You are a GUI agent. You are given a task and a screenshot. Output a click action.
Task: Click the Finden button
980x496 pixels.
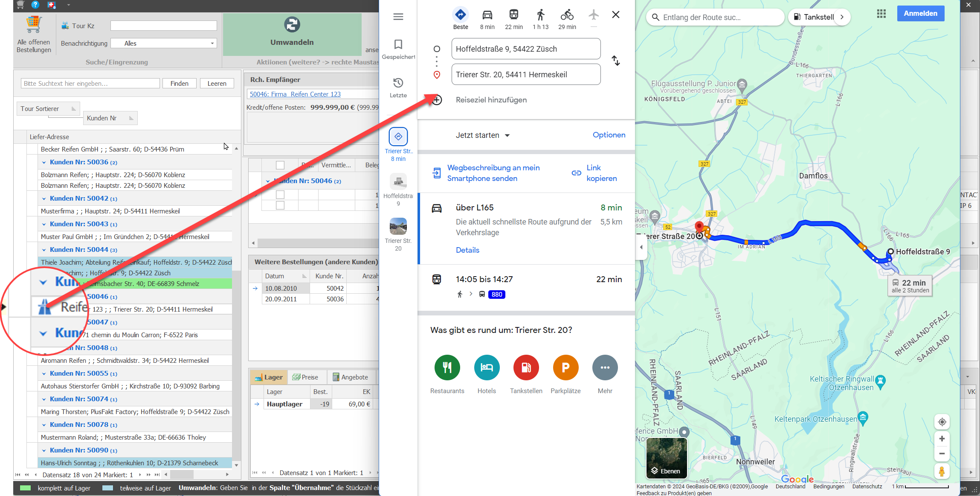tap(179, 84)
